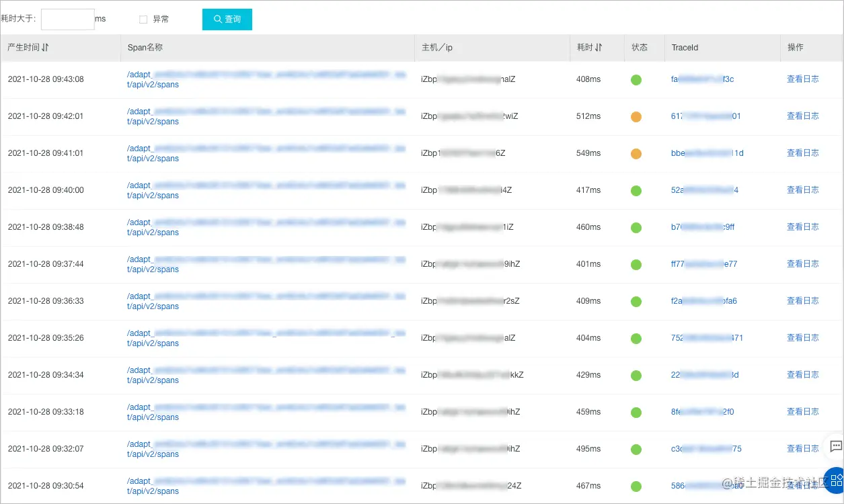
Task: Open 查看日志 for the 09:36:33 row
Action: (803, 301)
